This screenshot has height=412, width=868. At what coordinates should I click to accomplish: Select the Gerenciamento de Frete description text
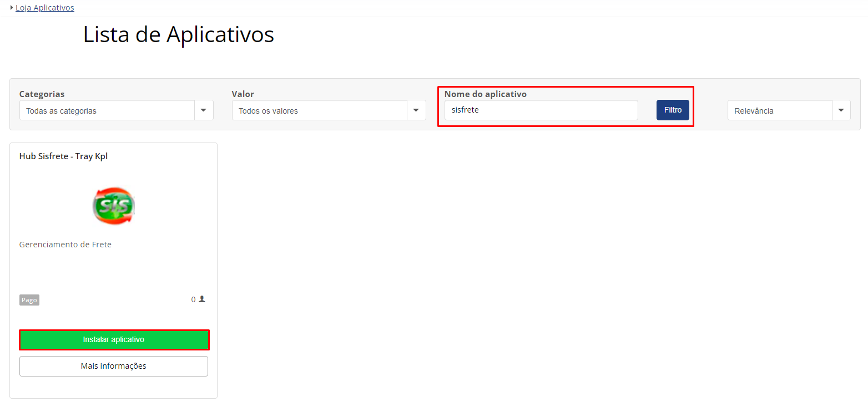[x=65, y=245]
